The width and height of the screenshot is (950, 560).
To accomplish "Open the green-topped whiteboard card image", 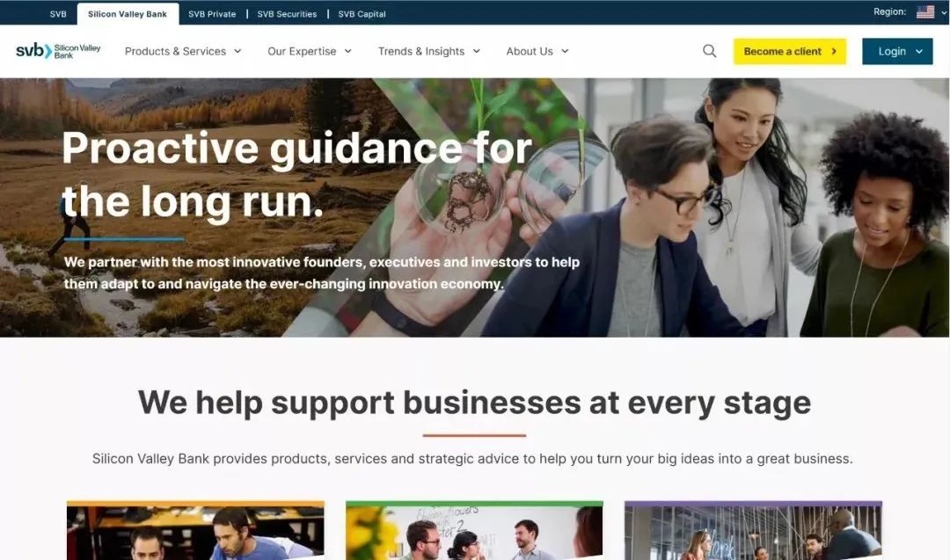I will 474,530.
